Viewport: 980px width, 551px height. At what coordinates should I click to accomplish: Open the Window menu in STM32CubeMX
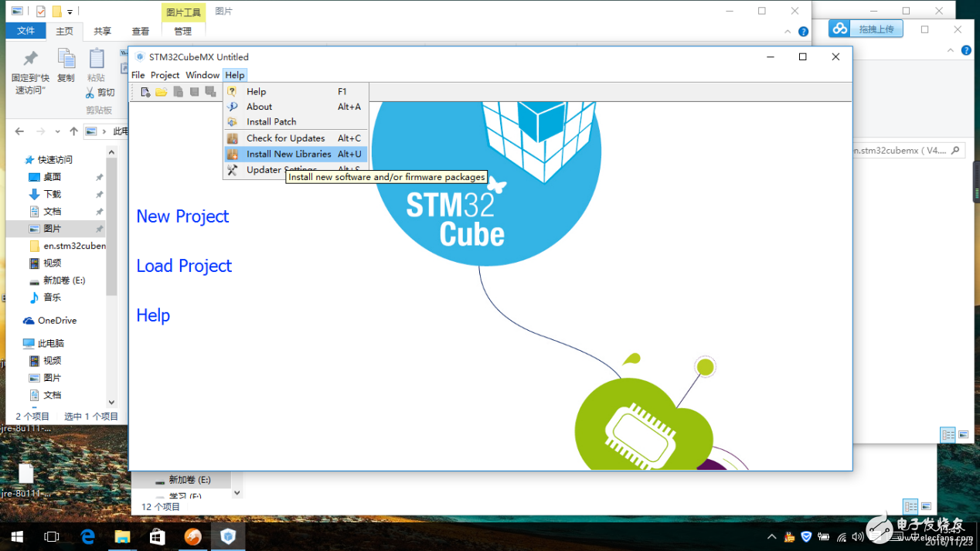pos(202,75)
